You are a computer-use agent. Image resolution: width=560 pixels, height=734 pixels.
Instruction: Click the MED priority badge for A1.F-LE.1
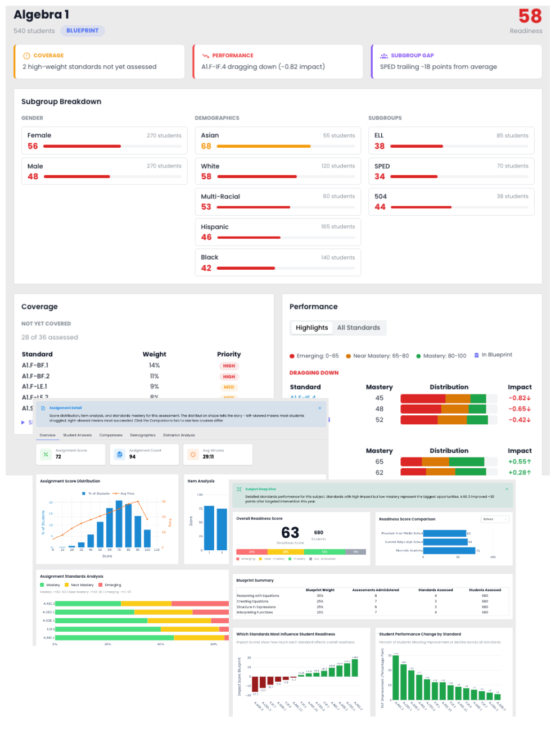pos(229,387)
